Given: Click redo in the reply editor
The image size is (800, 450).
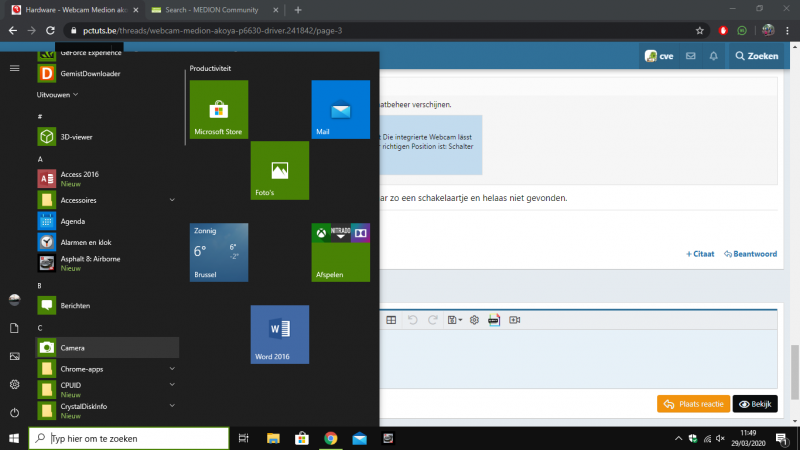Looking at the screenshot, I should pos(433,320).
